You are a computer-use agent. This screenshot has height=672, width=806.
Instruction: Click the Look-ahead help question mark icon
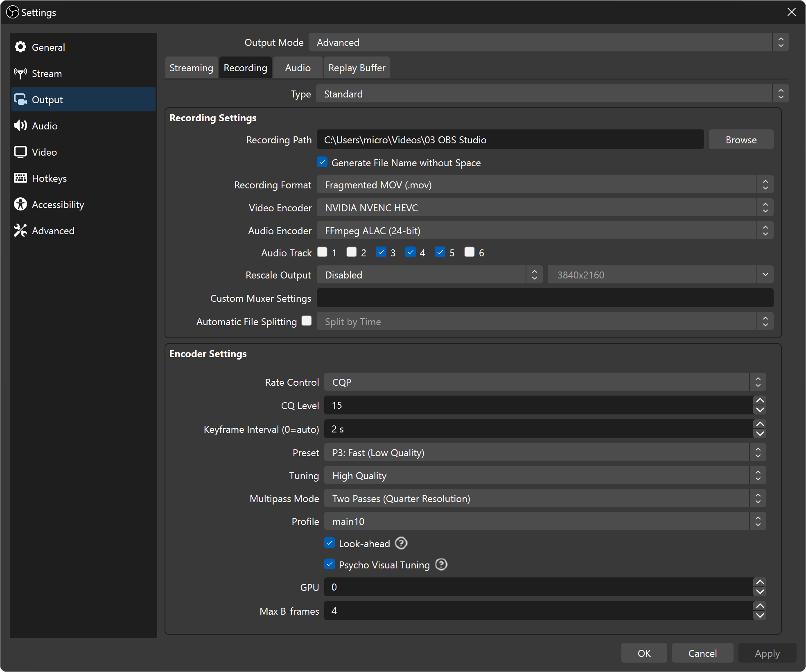pyautogui.click(x=401, y=543)
